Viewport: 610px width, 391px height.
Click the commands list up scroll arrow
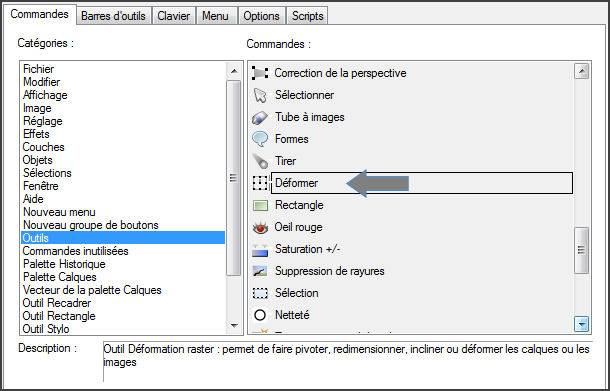click(582, 71)
